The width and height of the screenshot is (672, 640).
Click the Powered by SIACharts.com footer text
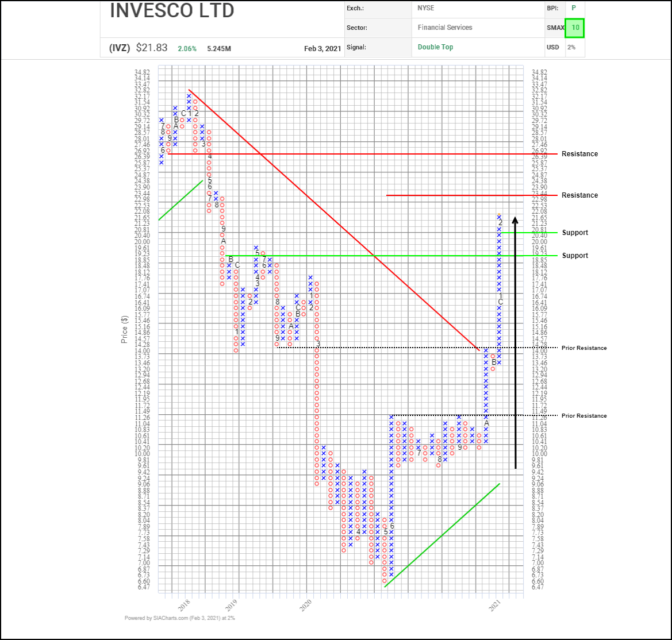[179, 618]
